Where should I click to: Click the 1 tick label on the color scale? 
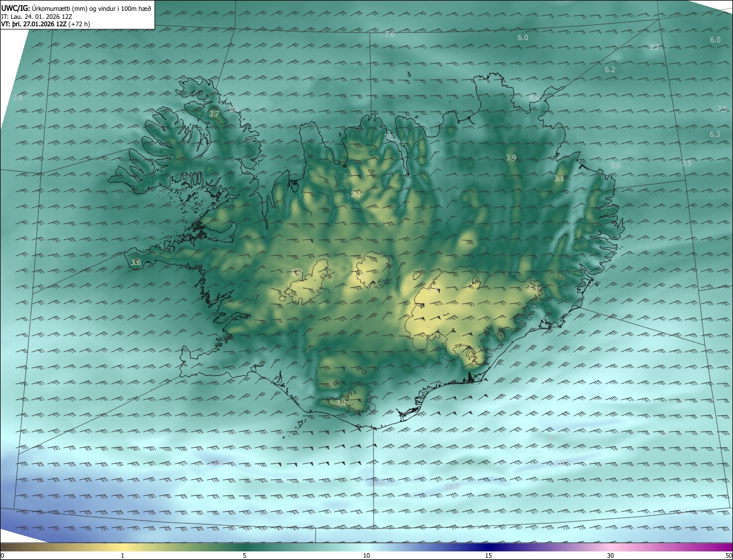(123, 555)
